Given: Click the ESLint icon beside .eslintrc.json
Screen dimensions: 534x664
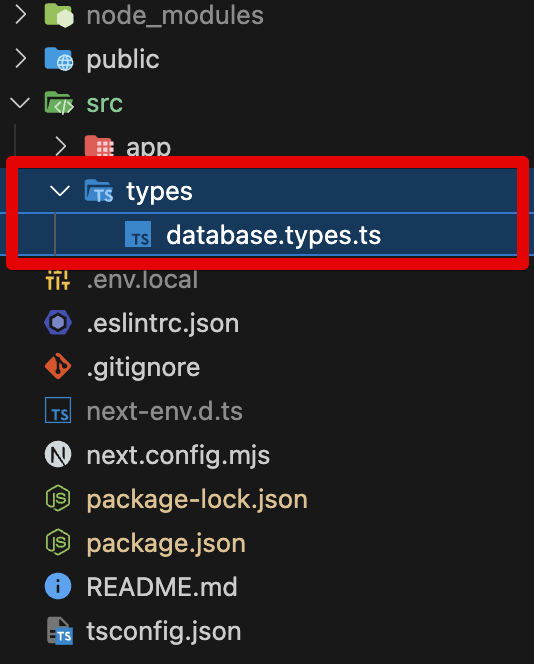Looking at the screenshot, I should pyautogui.click(x=58, y=323).
